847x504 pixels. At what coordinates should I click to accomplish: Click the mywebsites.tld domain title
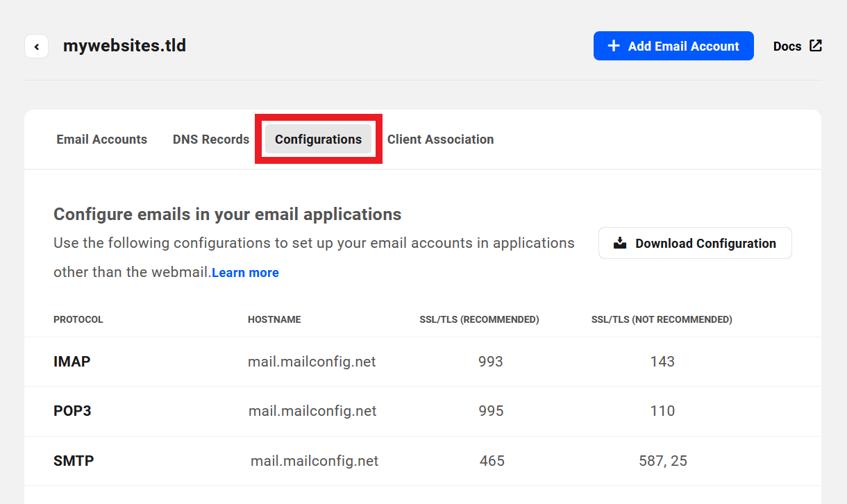coord(124,45)
